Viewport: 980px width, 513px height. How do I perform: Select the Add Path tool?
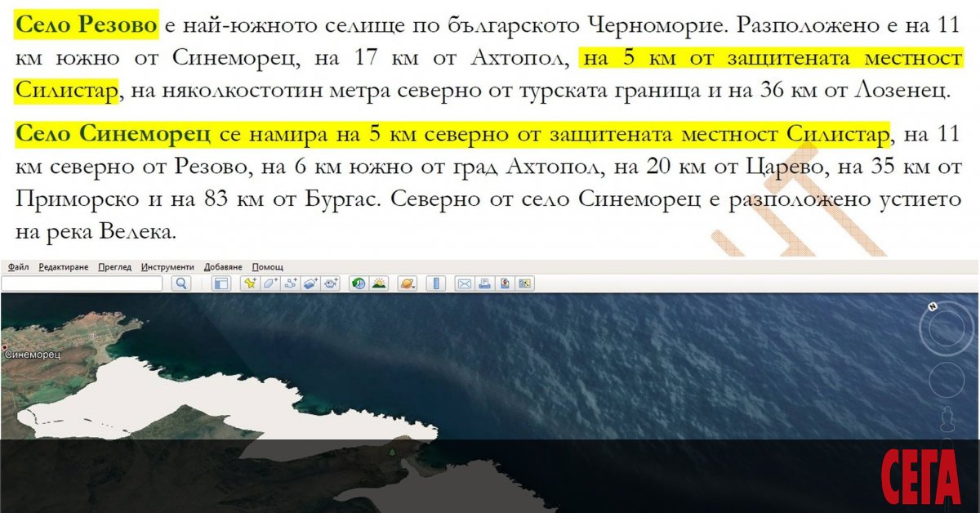pyautogui.click(x=291, y=283)
